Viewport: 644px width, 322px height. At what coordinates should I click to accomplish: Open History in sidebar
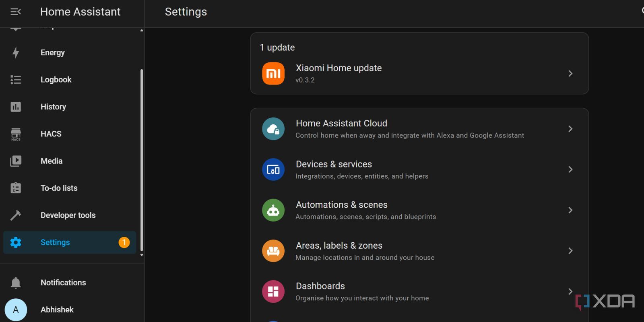click(x=53, y=107)
